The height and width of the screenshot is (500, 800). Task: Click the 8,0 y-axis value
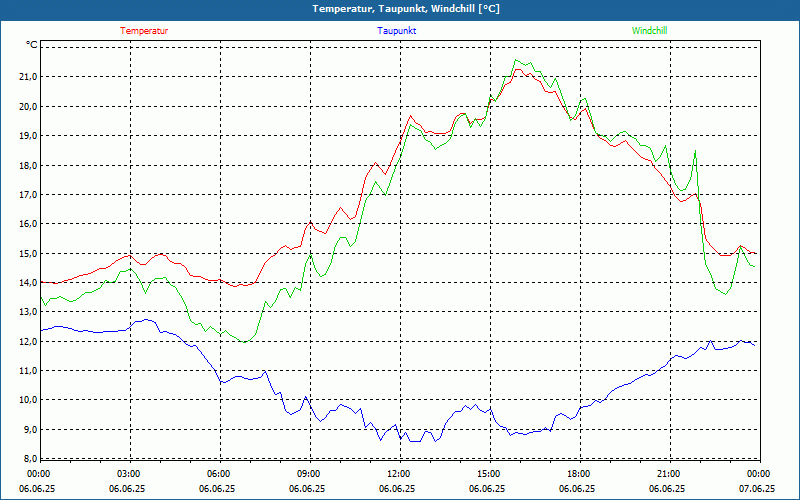tap(31, 459)
